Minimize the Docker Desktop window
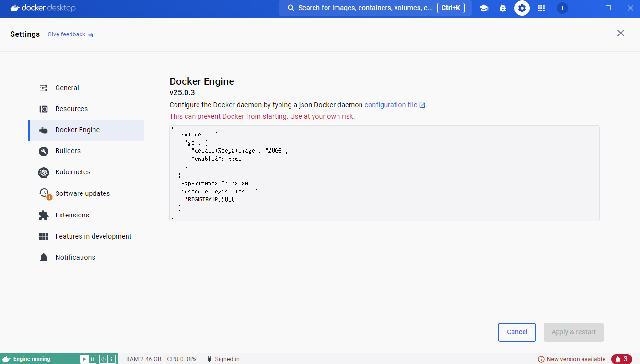 coord(586,8)
